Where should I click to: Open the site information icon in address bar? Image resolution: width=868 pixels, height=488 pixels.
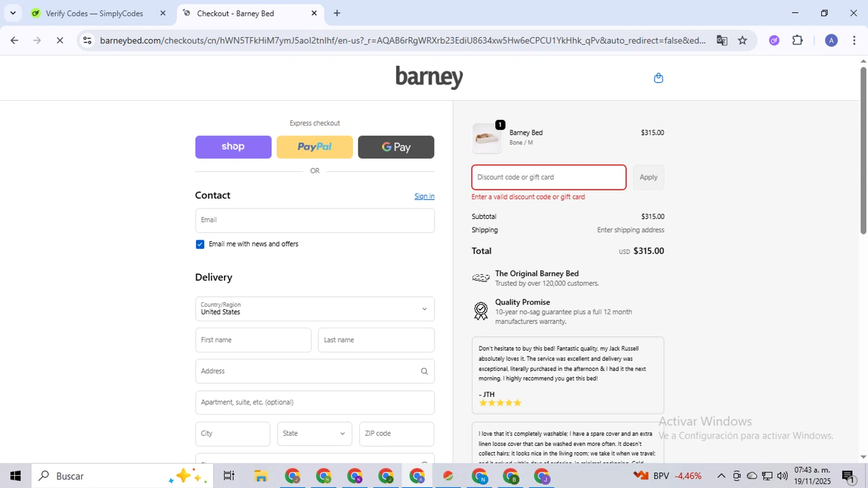[x=87, y=41]
